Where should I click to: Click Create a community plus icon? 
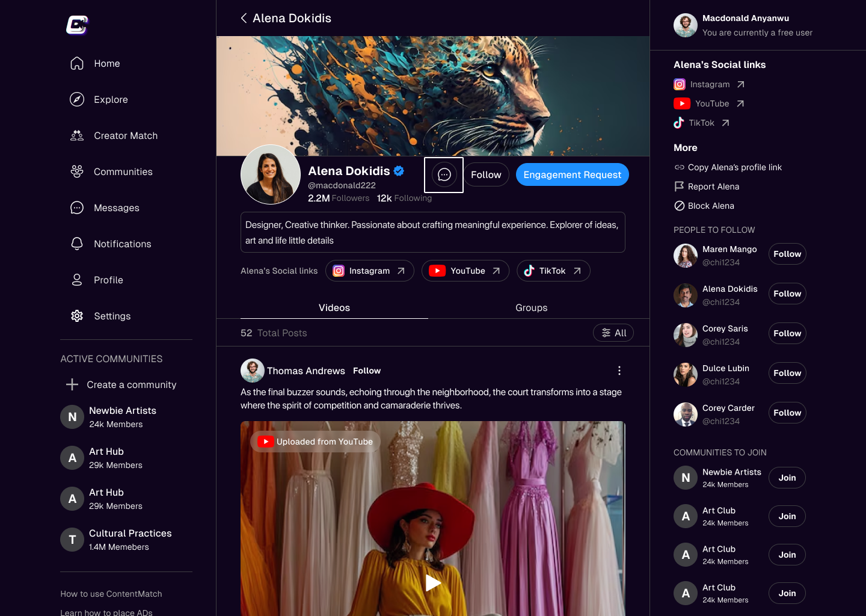(72, 384)
